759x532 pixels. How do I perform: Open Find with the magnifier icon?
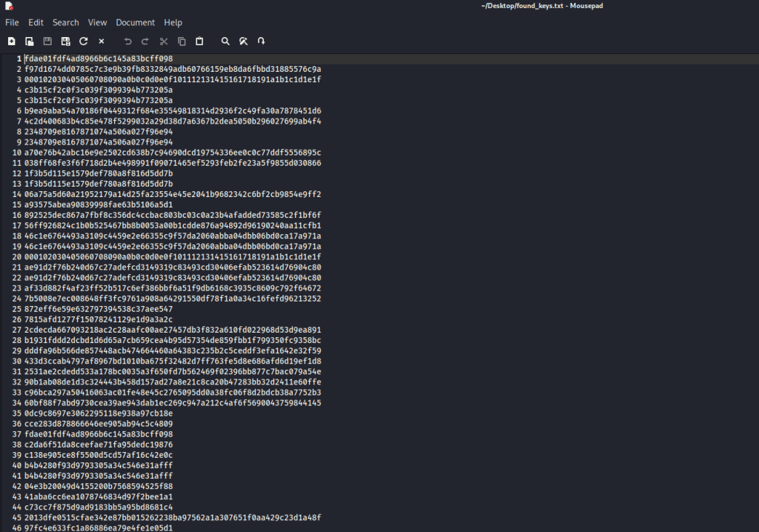pyautogui.click(x=225, y=41)
